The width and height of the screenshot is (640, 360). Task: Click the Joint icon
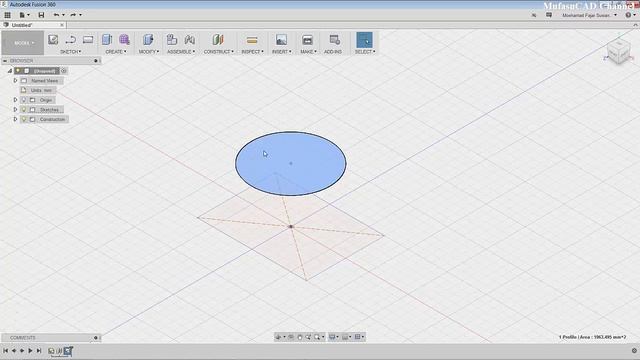click(189, 40)
